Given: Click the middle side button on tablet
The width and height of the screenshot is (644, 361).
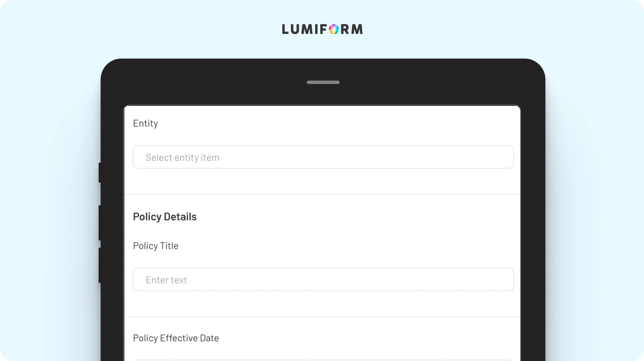Looking at the screenshot, I should click(100, 223).
